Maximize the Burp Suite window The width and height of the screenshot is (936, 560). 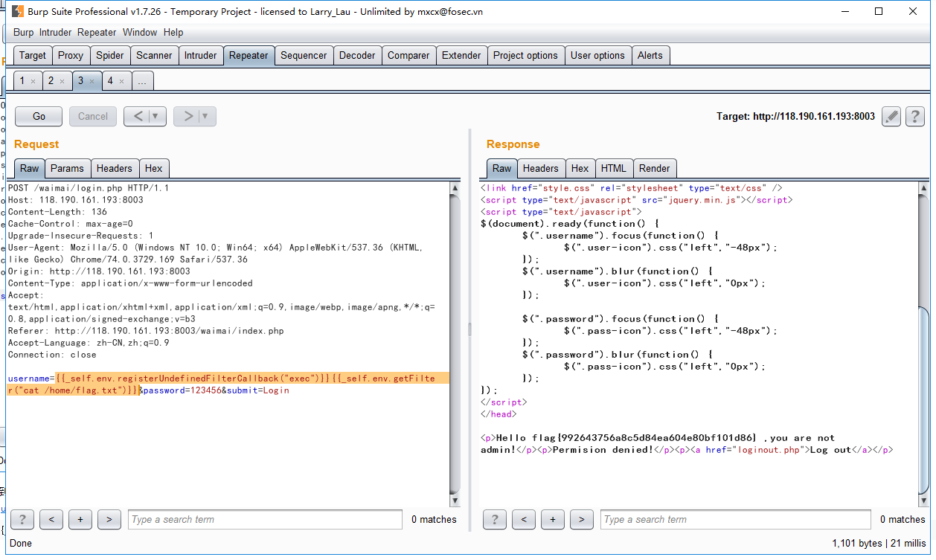coord(879,11)
